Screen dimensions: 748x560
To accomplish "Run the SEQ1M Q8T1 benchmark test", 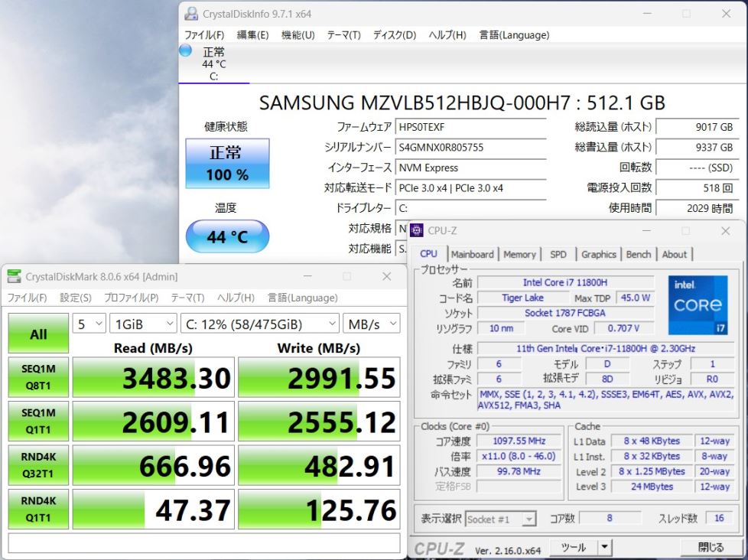I will (38, 378).
